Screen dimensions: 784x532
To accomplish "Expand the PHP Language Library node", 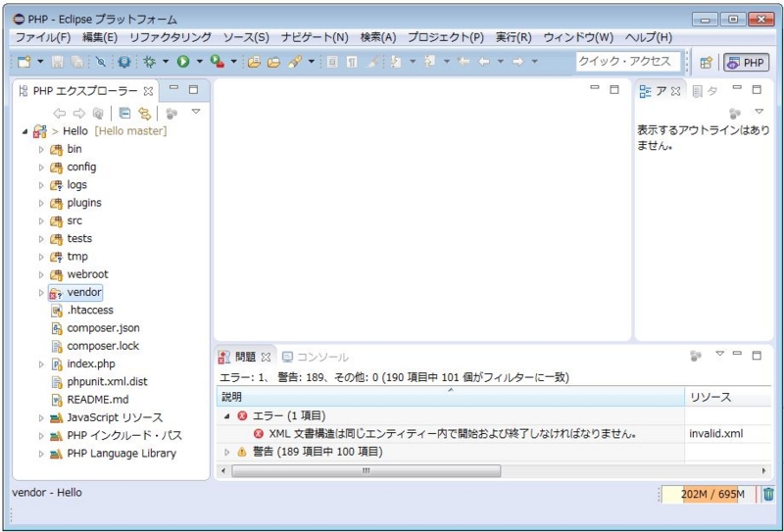I will tap(41, 454).
